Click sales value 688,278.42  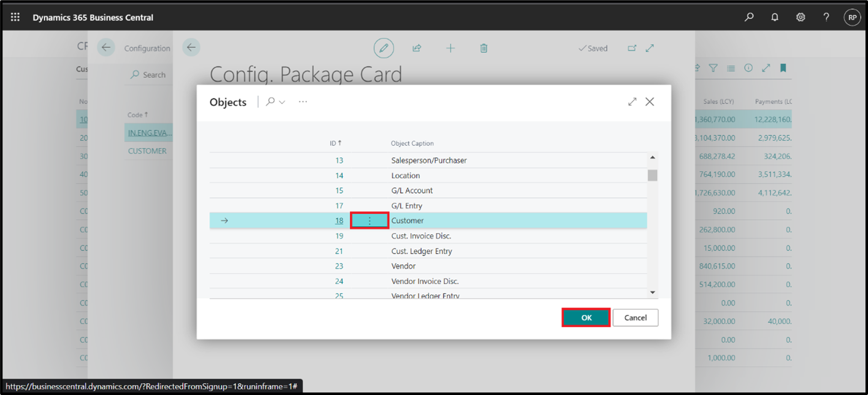[x=717, y=156]
